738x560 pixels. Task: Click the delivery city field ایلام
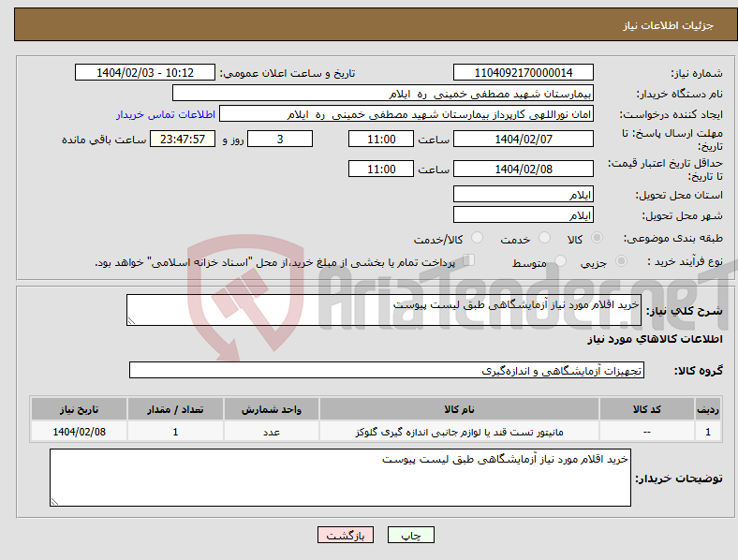[524, 214]
